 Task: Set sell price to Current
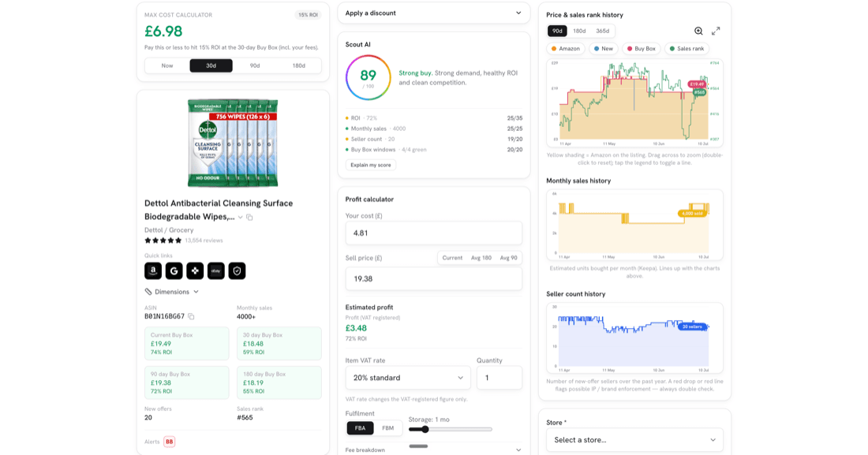[452, 258]
